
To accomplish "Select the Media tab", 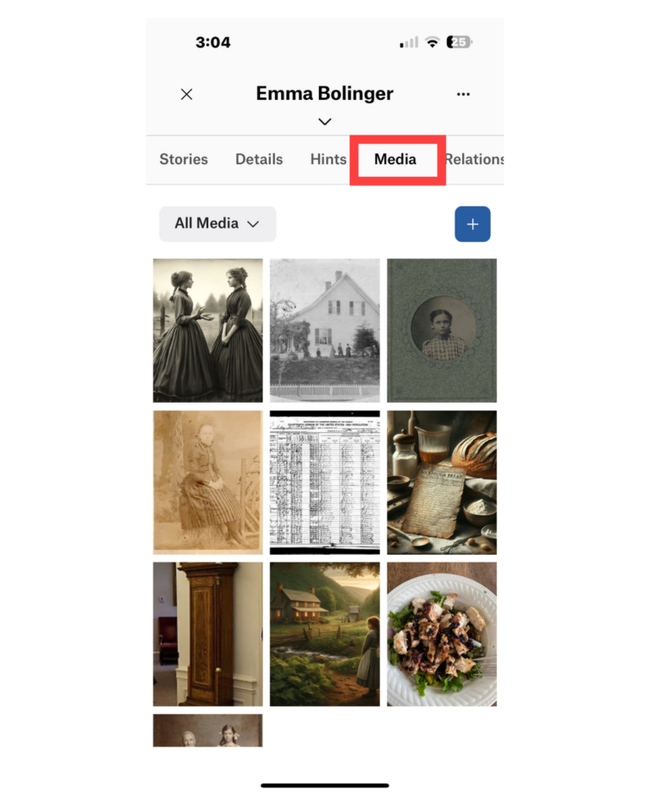I will [x=395, y=159].
